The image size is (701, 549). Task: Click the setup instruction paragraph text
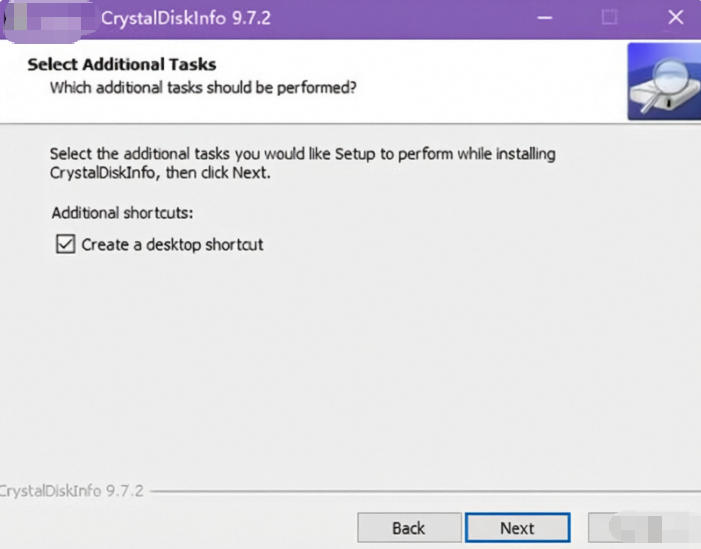tap(303, 163)
